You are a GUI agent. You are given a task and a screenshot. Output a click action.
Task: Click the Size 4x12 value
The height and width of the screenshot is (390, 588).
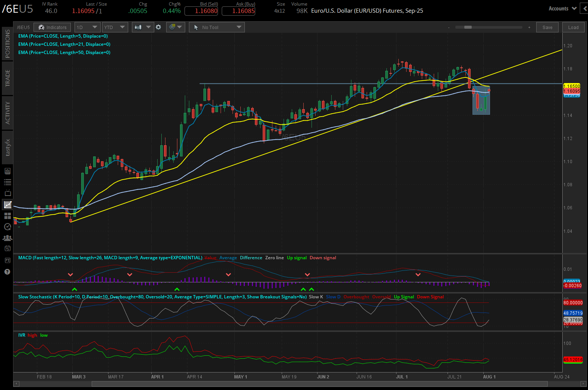pyautogui.click(x=279, y=11)
